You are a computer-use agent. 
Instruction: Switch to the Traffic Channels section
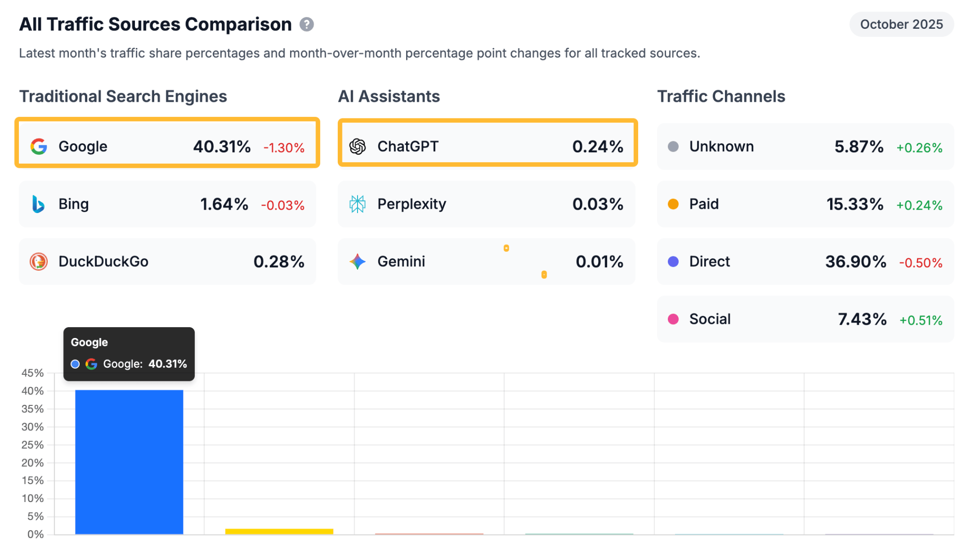coord(722,96)
